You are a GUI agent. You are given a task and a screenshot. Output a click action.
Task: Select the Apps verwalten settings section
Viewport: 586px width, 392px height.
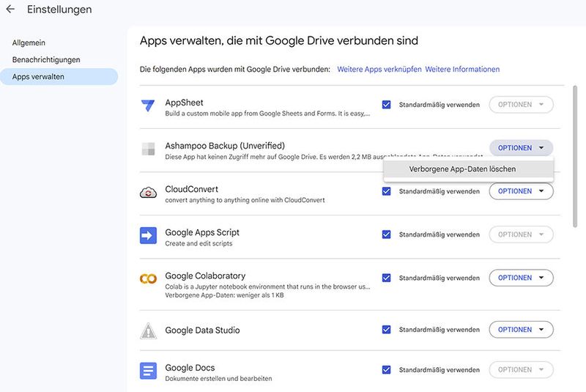point(59,77)
